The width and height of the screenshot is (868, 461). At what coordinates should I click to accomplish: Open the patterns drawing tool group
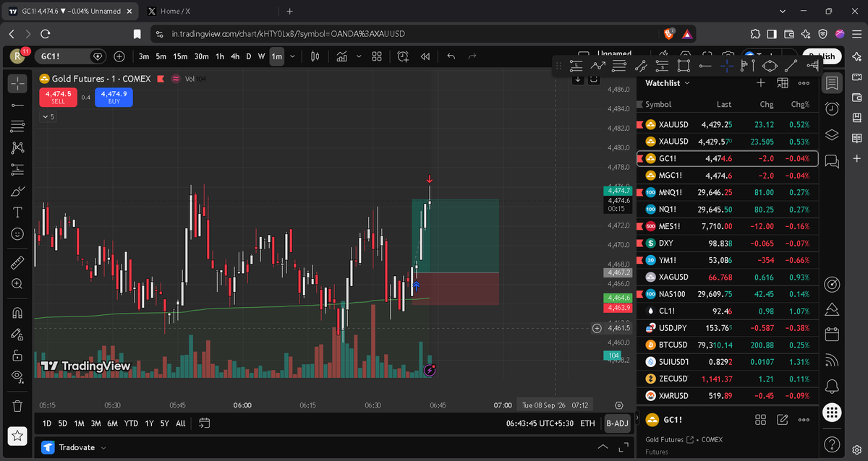pyautogui.click(x=18, y=148)
